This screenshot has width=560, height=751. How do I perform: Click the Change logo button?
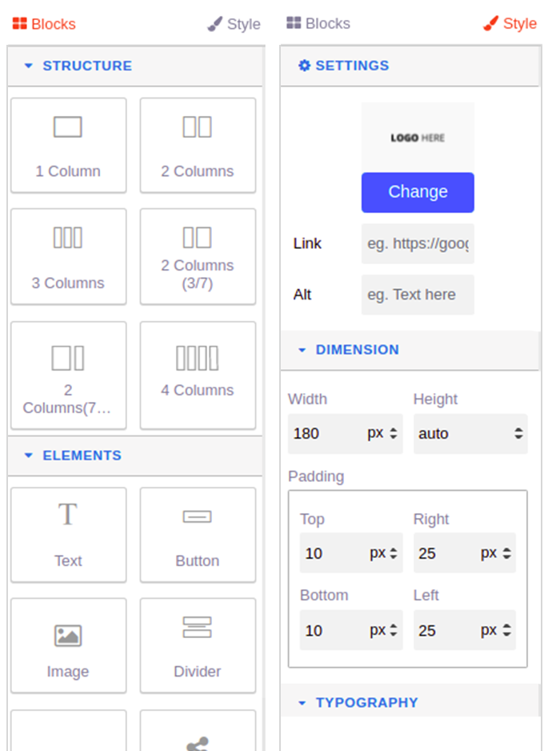pos(418,192)
